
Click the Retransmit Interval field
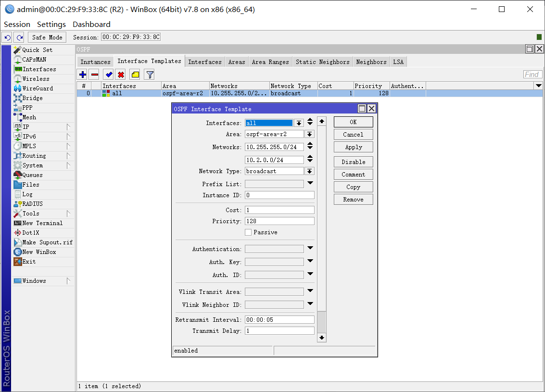coord(279,320)
